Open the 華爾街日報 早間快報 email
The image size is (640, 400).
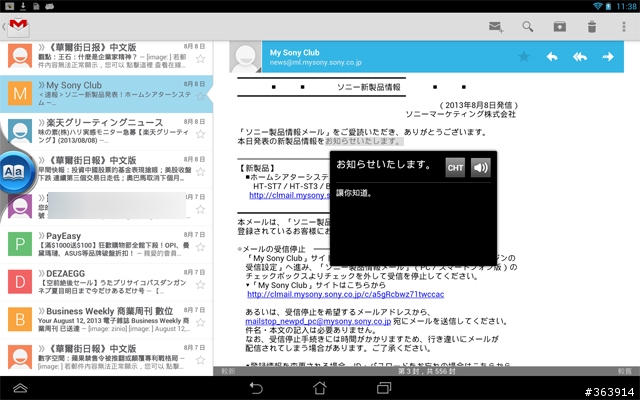pos(106,169)
